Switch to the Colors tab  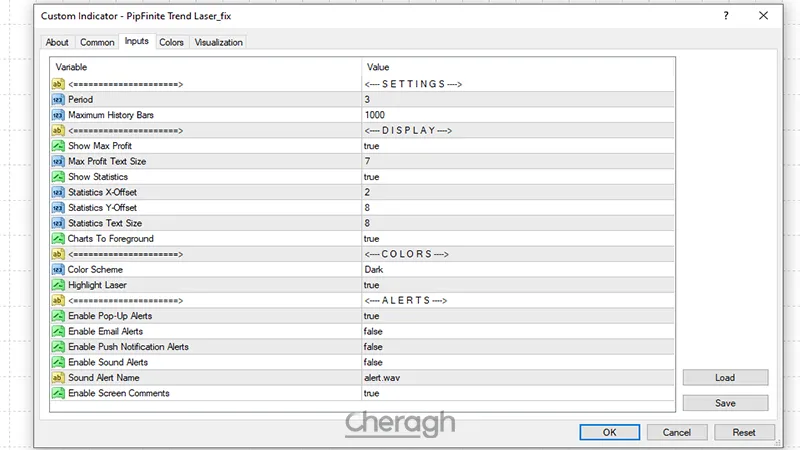(171, 42)
